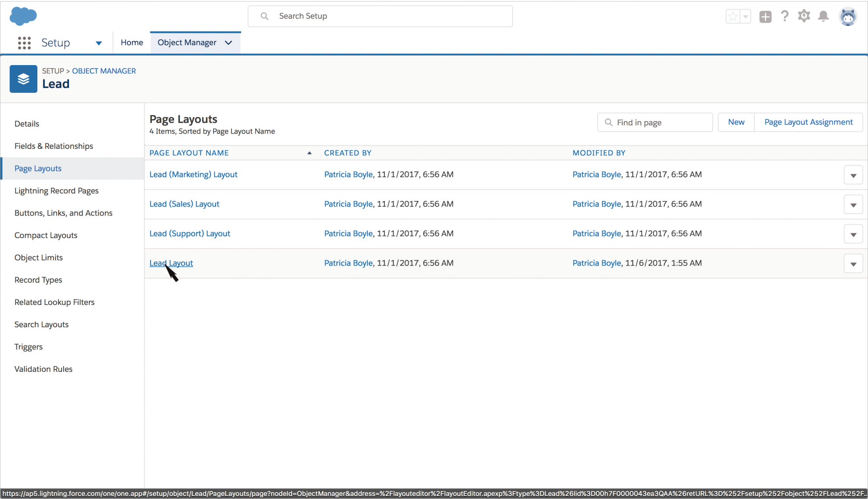Expand the Object Manager tab chevron
Viewport: 868px width, 499px height.
coord(229,43)
